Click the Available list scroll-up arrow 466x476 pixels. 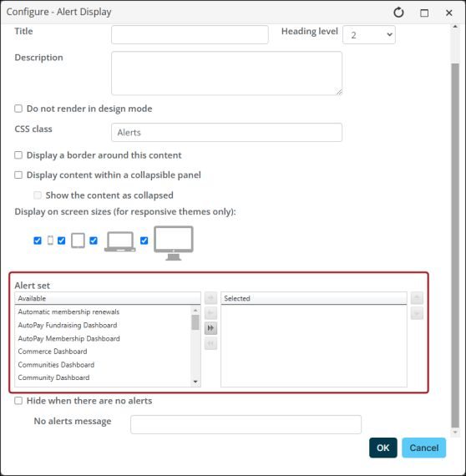click(195, 311)
